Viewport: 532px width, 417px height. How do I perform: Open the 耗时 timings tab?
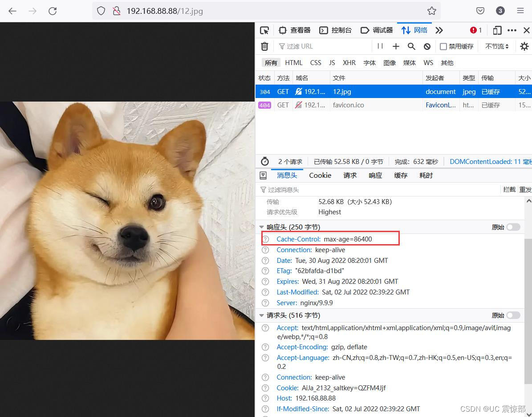[426, 175]
